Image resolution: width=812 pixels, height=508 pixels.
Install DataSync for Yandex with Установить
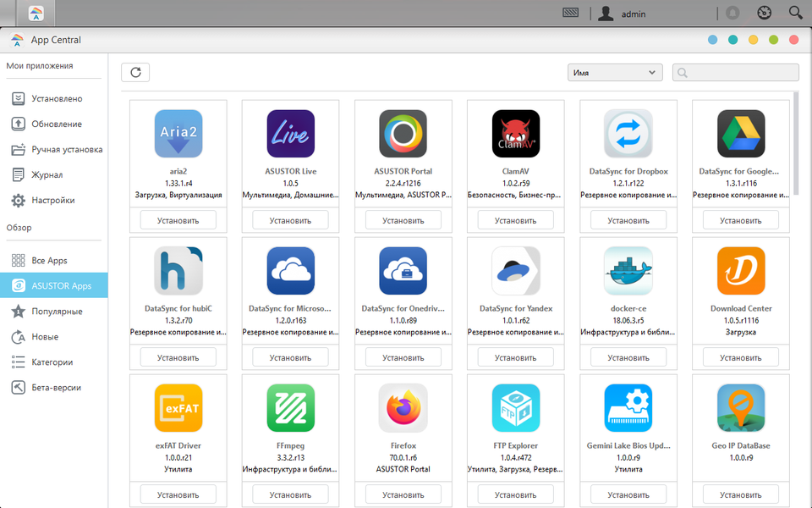(x=515, y=357)
